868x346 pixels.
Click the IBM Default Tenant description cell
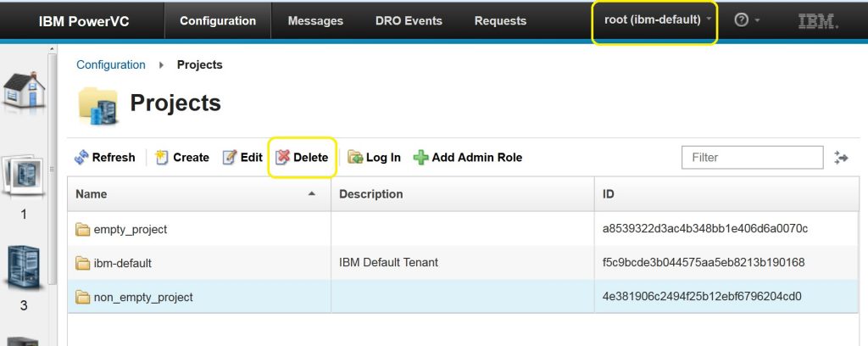(x=388, y=262)
